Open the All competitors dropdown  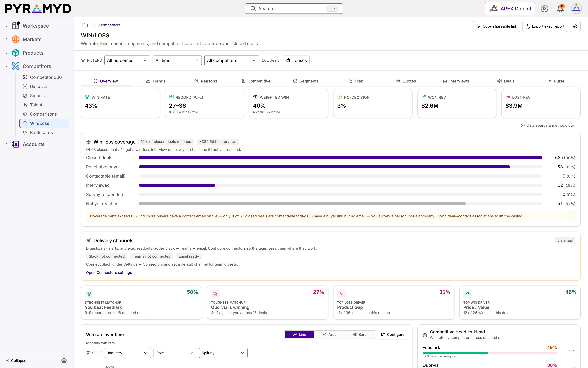click(232, 60)
